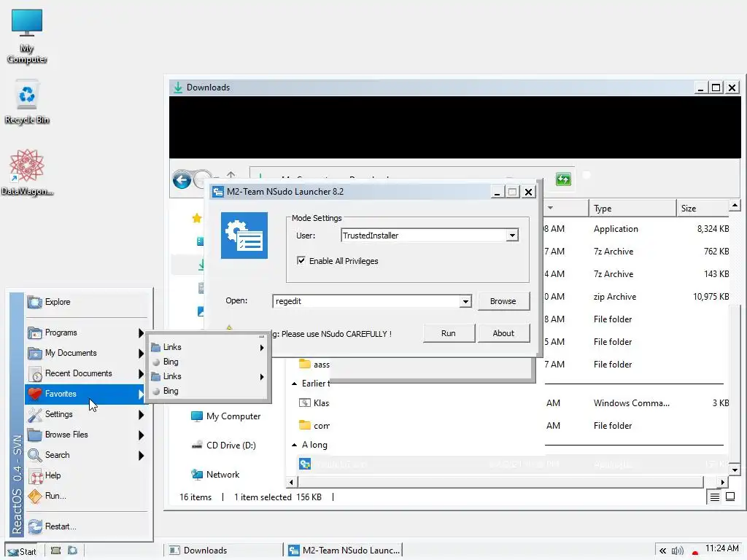Click the red tray icon next to the clock
The width and height of the screenshot is (747, 560).
[x=695, y=553]
